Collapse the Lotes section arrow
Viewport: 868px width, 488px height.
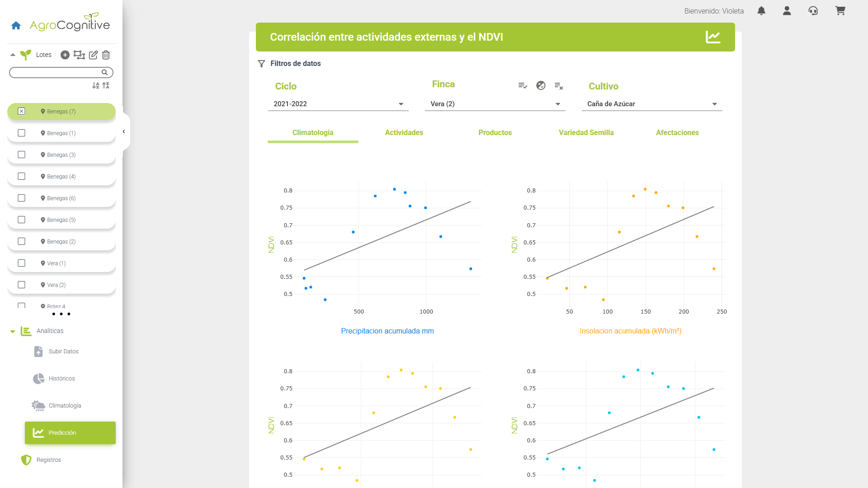[13, 55]
